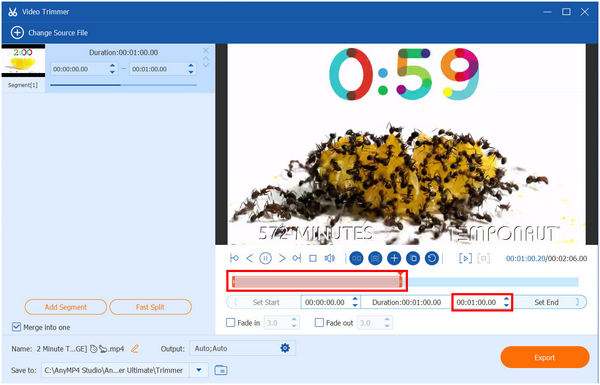Viewport: 600px width, 385px height.
Task: Click the Add Segment button
Action: pyautogui.click(x=66, y=307)
